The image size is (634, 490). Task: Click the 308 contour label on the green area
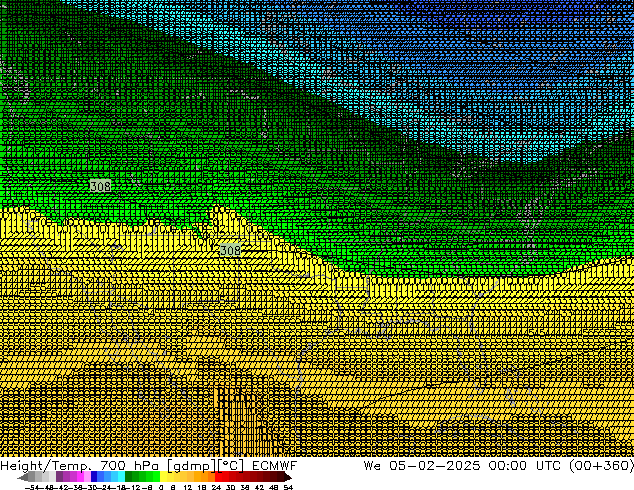pos(100,186)
